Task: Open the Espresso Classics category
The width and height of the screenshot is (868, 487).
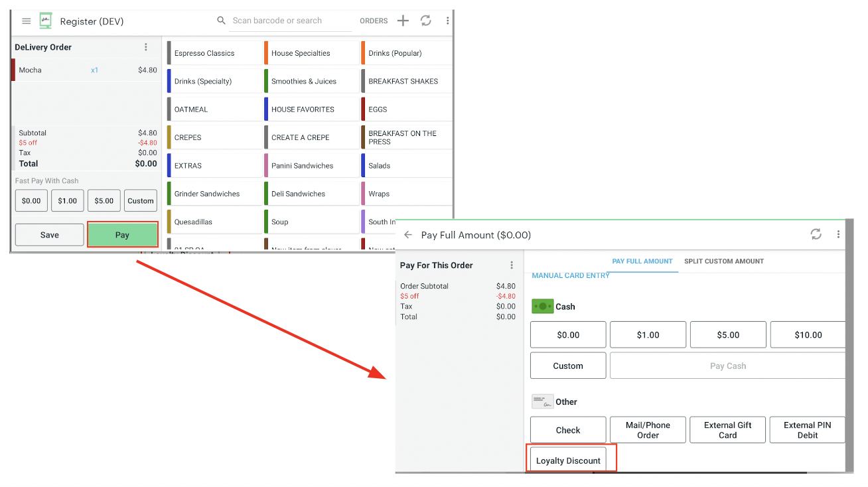Action: click(x=204, y=53)
